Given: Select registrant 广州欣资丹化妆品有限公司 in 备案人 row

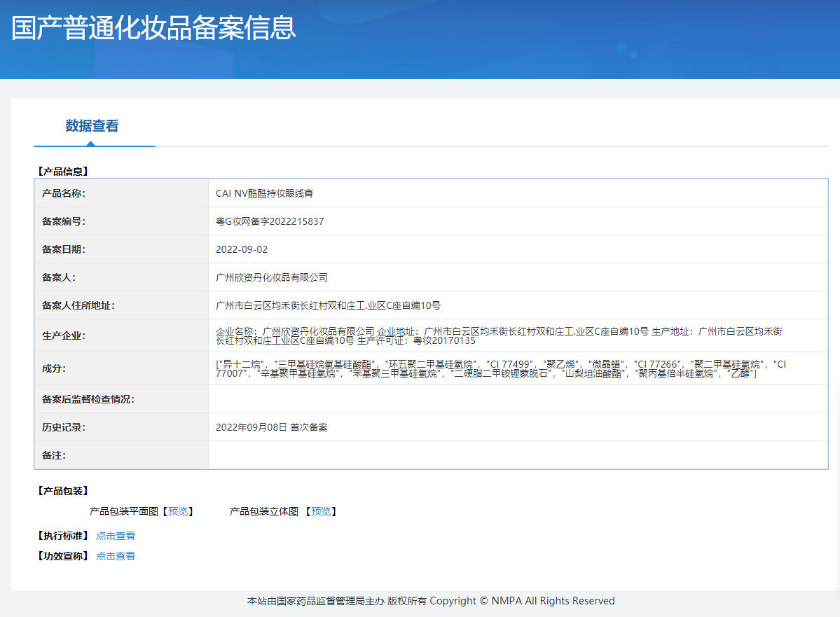Looking at the screenshot, I should (x=272, y=277).
